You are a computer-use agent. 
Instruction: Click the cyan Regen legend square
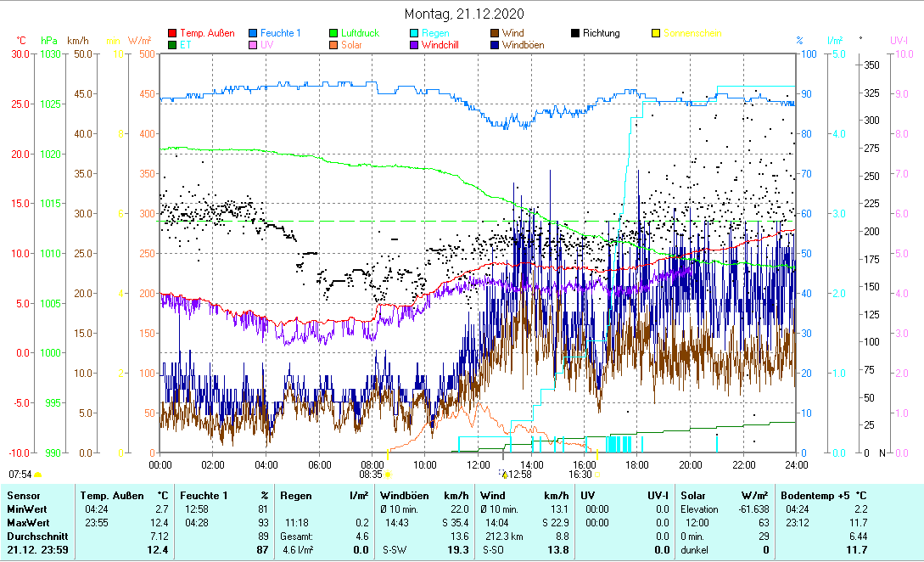point(415,34)
